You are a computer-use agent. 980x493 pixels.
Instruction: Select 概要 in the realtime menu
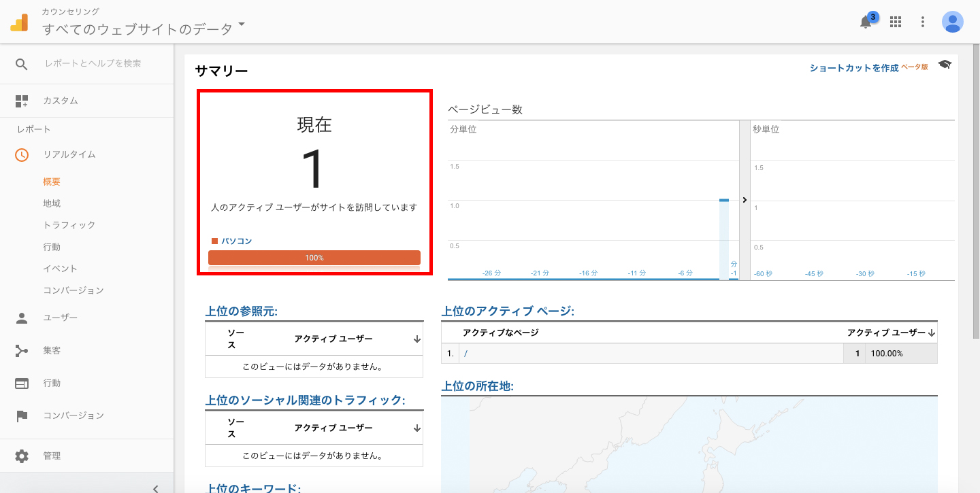[x=52, y=182]
